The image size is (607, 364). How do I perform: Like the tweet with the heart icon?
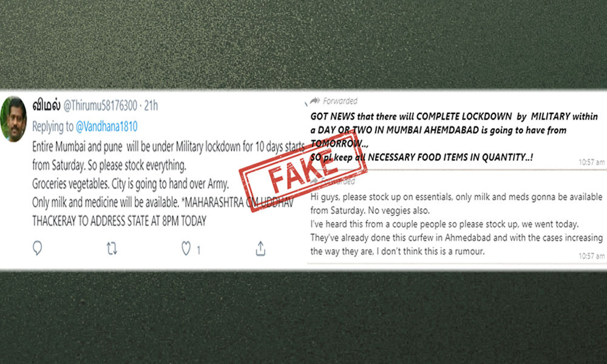click(x=186, y=249)
